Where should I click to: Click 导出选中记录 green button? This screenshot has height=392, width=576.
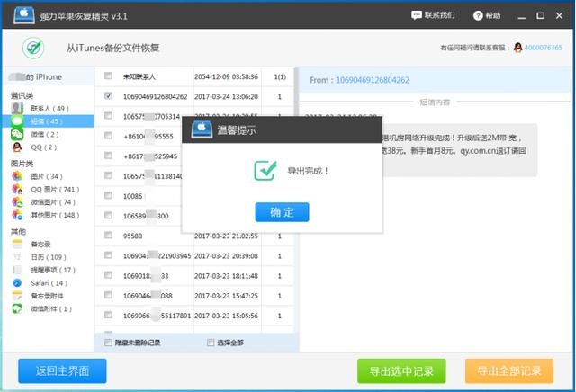tap(401, 370)
